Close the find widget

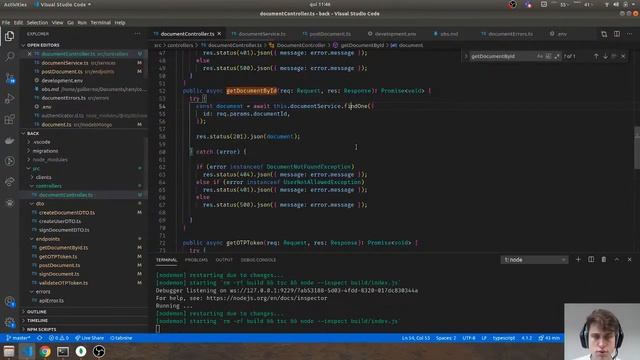point(623,56)
